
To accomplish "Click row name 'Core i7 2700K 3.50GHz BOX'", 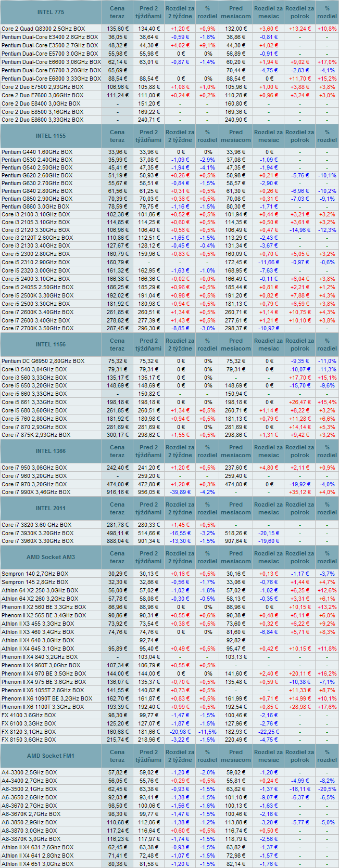I will coord(37,328).
